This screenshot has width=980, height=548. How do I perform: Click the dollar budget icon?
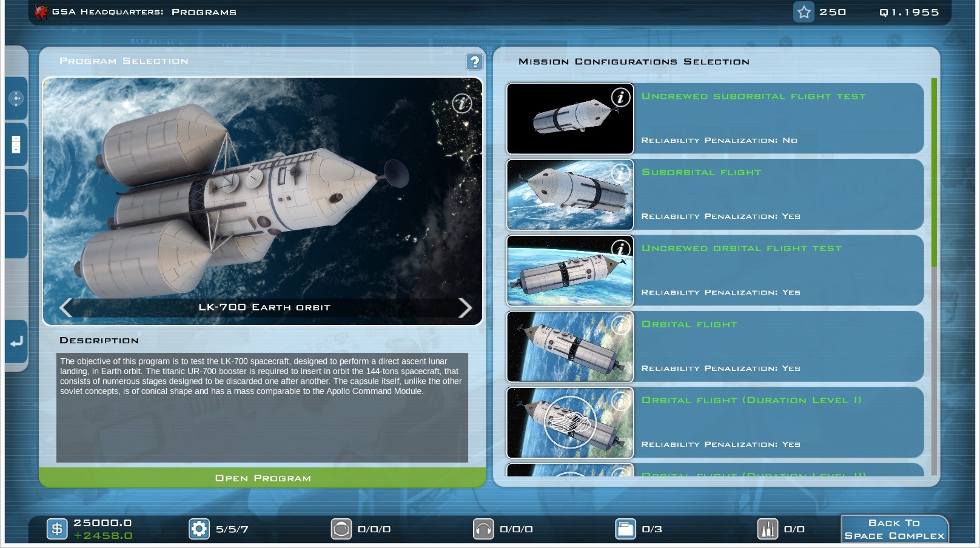pyautogui.click(x=57, y=529)
